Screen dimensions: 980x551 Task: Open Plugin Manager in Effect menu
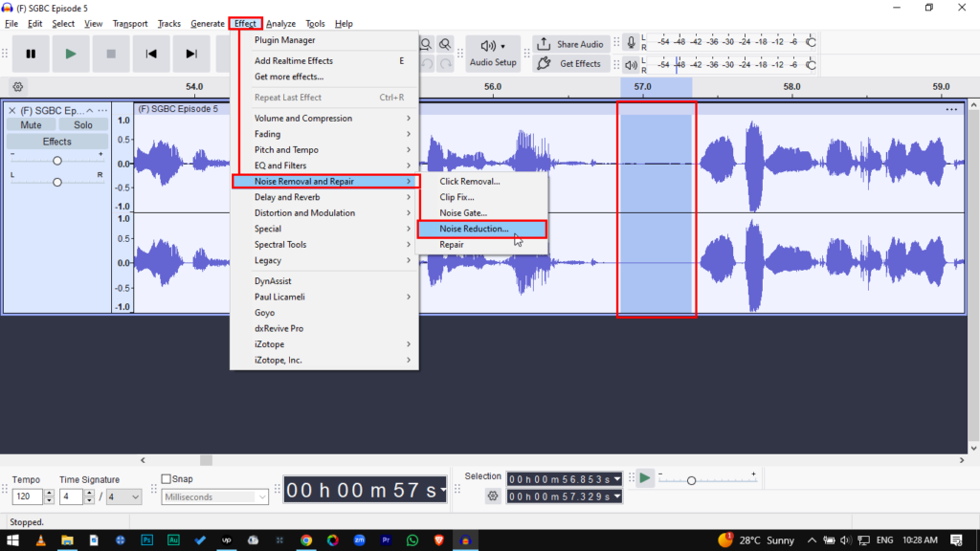click(x=284, y=40)
